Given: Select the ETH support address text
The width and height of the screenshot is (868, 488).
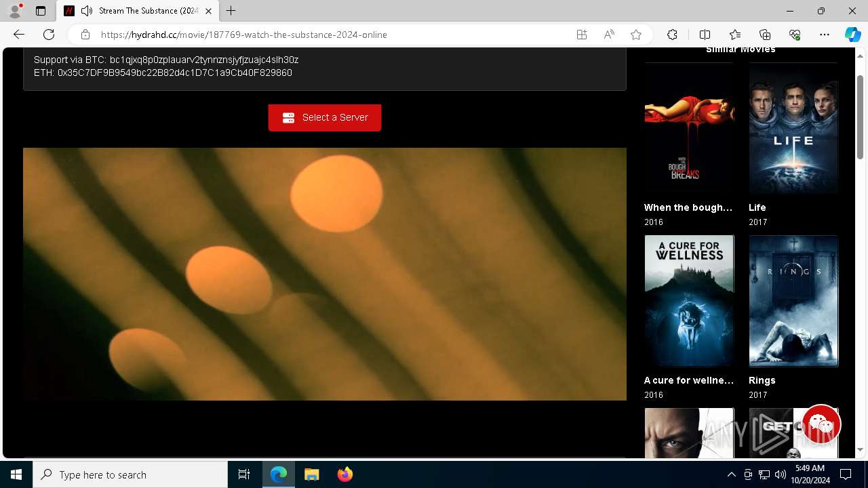Looking at the screenshot, I should (175, 73).
